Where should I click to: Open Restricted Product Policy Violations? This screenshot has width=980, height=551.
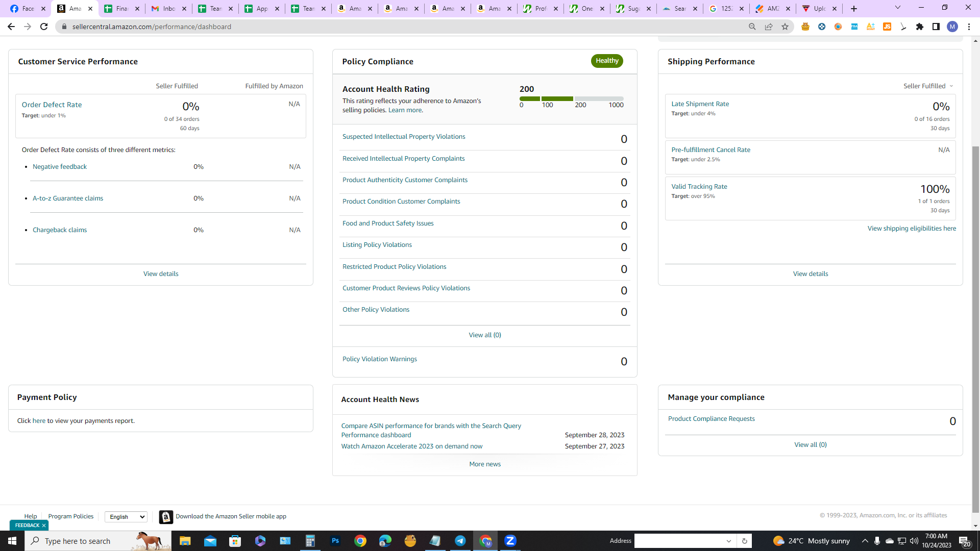(x=394, y=267)
